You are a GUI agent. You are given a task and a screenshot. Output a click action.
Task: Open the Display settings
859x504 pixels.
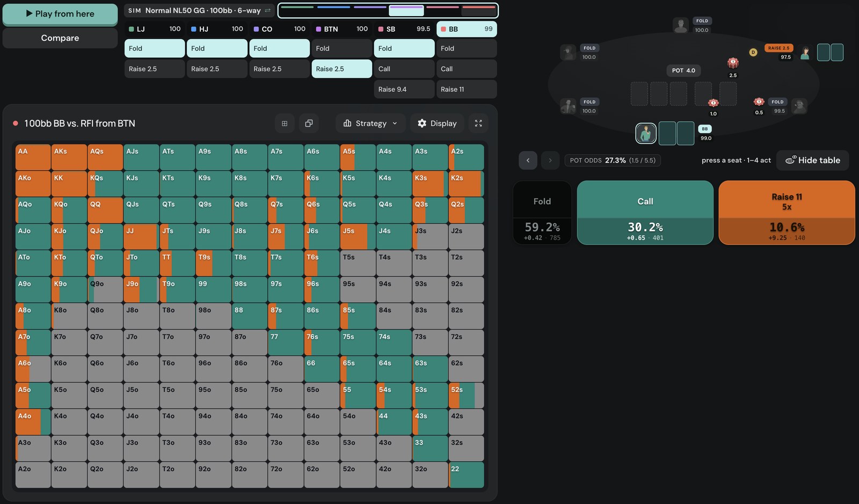pos(437,123)
